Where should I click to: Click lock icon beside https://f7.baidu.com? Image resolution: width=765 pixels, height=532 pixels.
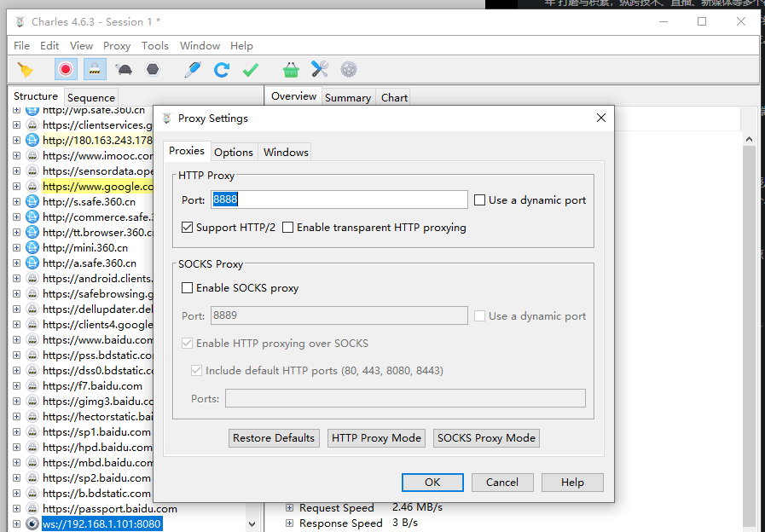32,385
